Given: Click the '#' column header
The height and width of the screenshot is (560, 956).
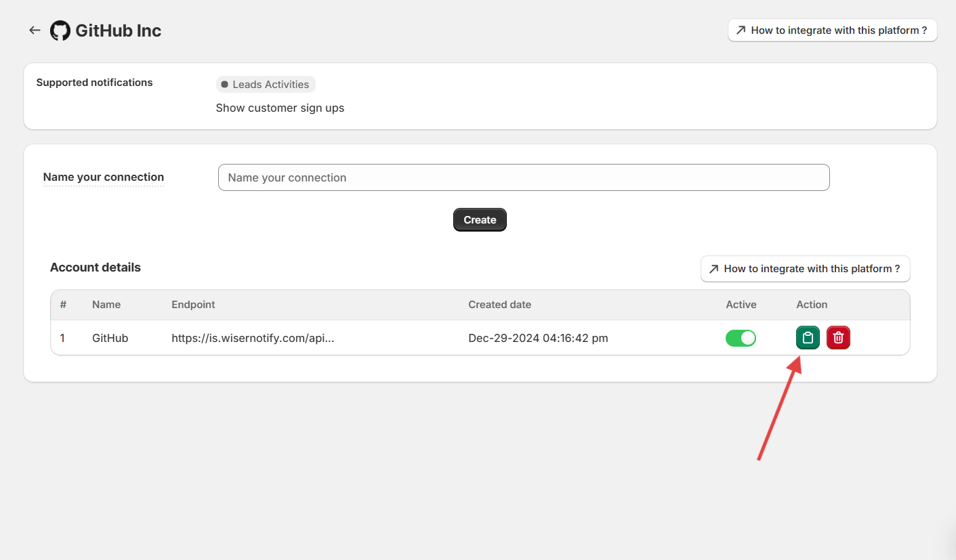Looking at the screenshot, I should (63, 305).
